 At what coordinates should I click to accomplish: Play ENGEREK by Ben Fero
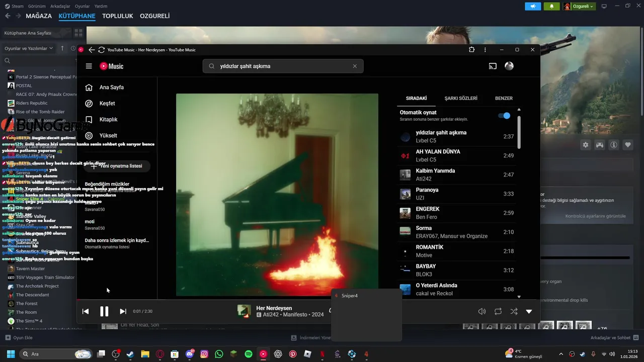[456, 213]
